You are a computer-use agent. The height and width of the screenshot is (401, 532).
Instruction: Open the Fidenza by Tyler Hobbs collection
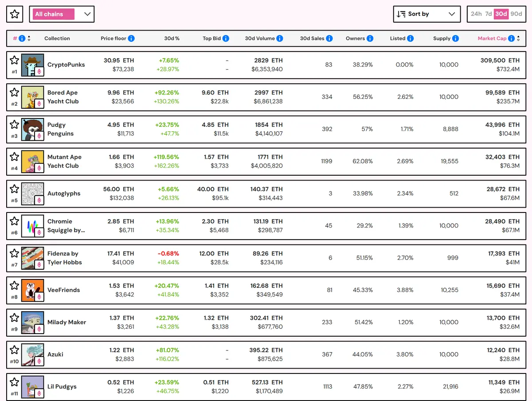click(x=65, y=258)
